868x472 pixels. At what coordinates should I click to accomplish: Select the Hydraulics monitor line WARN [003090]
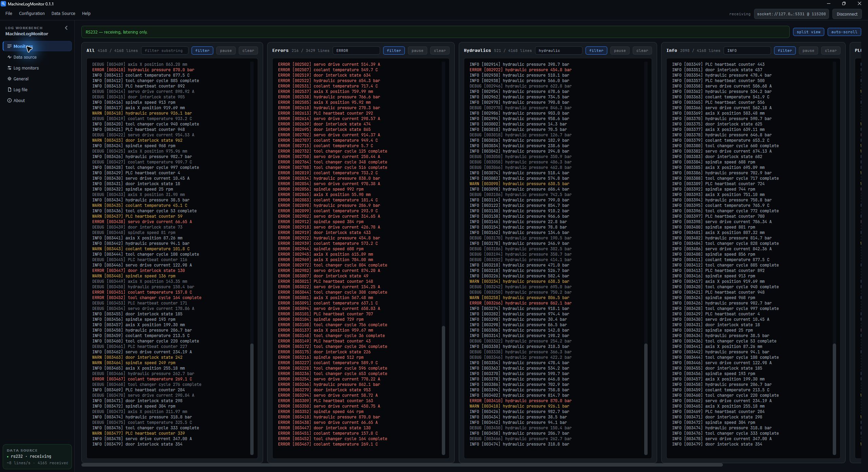coord(519,184)
